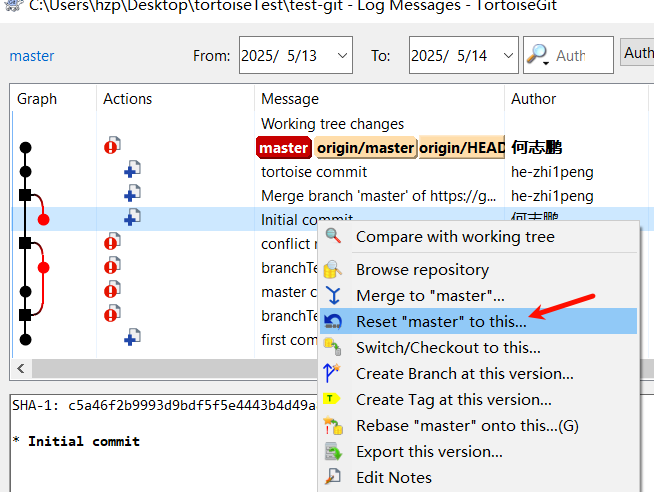The height and width of the screenshot is (492, 654).
Task: Select Create Tag at this version...
Action: pos(478,399)
